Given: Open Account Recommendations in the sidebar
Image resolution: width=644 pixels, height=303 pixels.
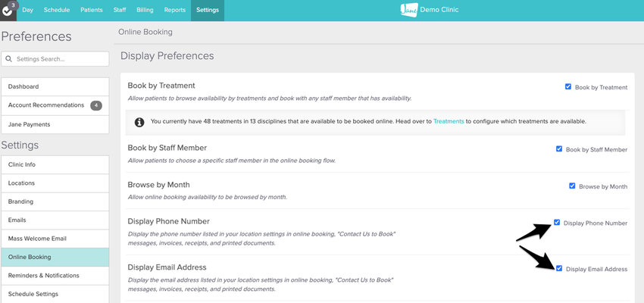Looking at the screenshot, I should click(x=55, y=105).
